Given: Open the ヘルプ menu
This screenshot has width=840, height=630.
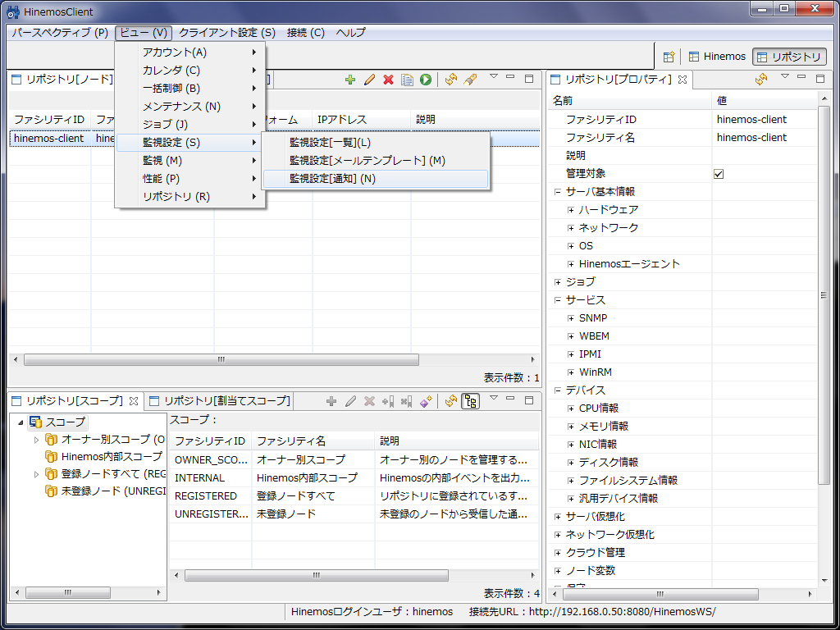Looking at the screenshot, I should coord(351,33).
